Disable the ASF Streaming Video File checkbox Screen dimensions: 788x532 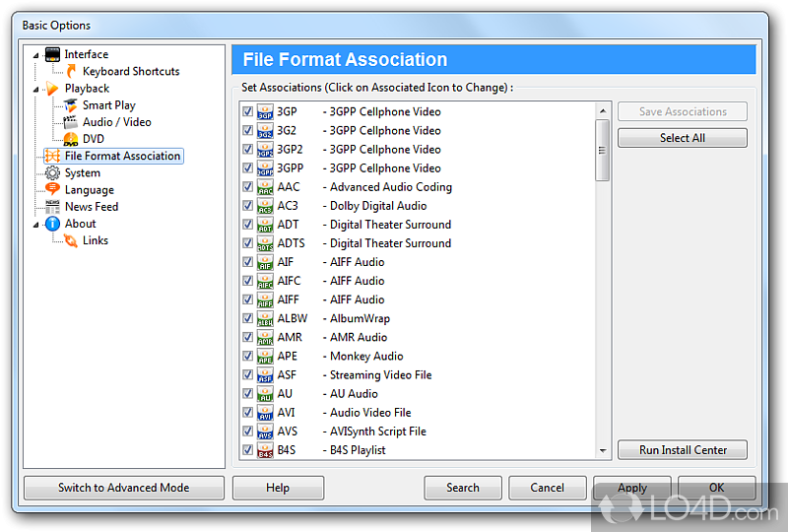pyautogui.click(x=247, y=374)
